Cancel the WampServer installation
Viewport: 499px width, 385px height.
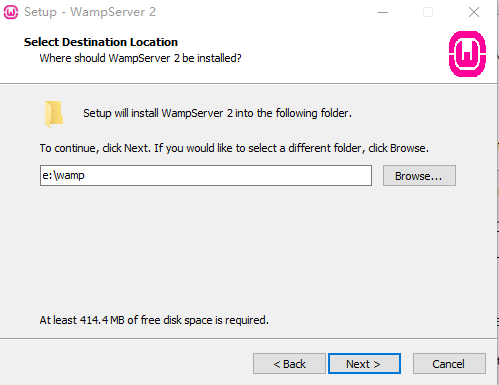(x=449, y=364)
